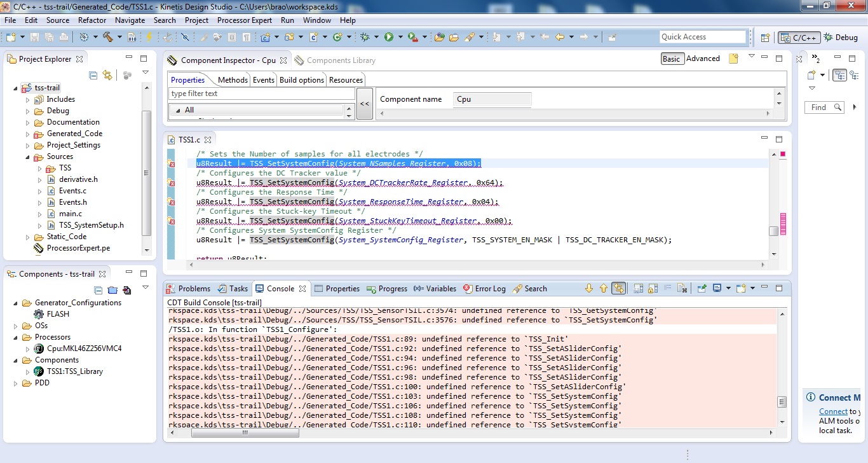Link Project Explorer with the active editor
The image size is (868, 463).
(x=107, y=75)
